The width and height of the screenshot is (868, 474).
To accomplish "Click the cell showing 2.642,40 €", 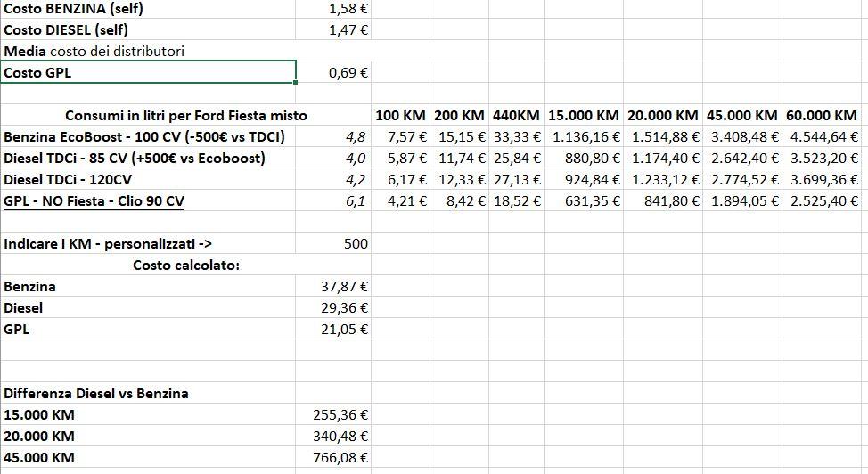I will coord(741,159).
